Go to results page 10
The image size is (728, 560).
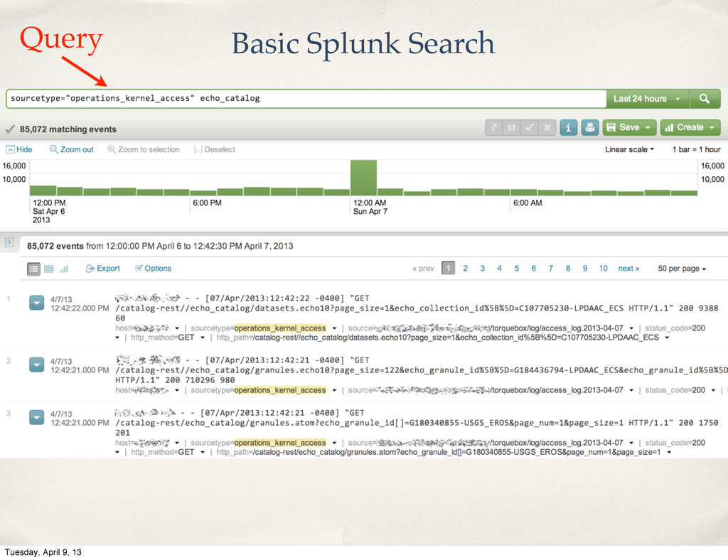[603, 269]
